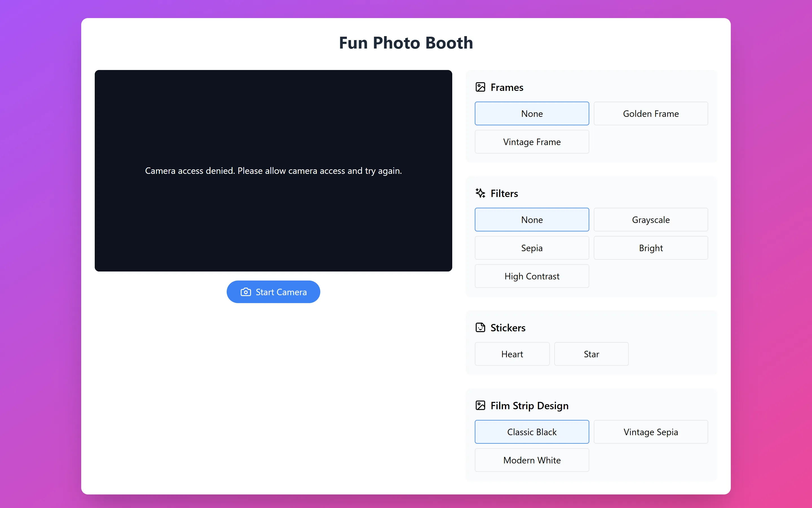The height and width of the screenshot is (508, 812).
Task: Choose the Golden Frame option
Action: [x=651, y=113]
